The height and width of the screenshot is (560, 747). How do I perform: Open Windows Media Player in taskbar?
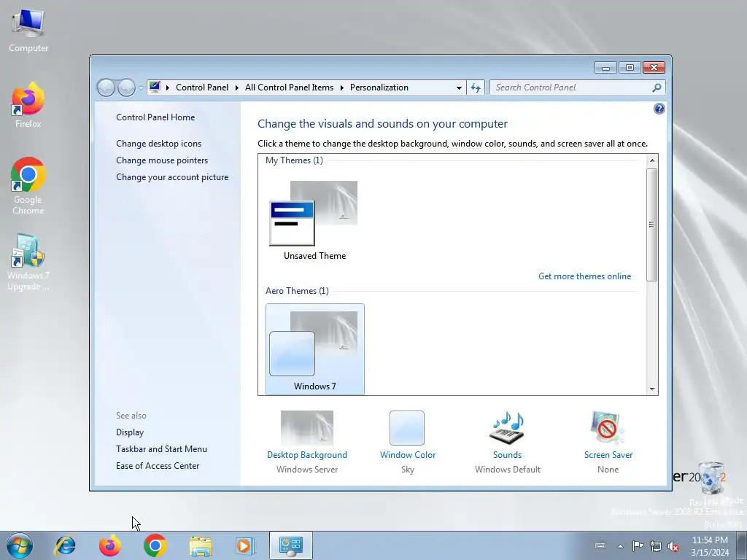point(245,545)
